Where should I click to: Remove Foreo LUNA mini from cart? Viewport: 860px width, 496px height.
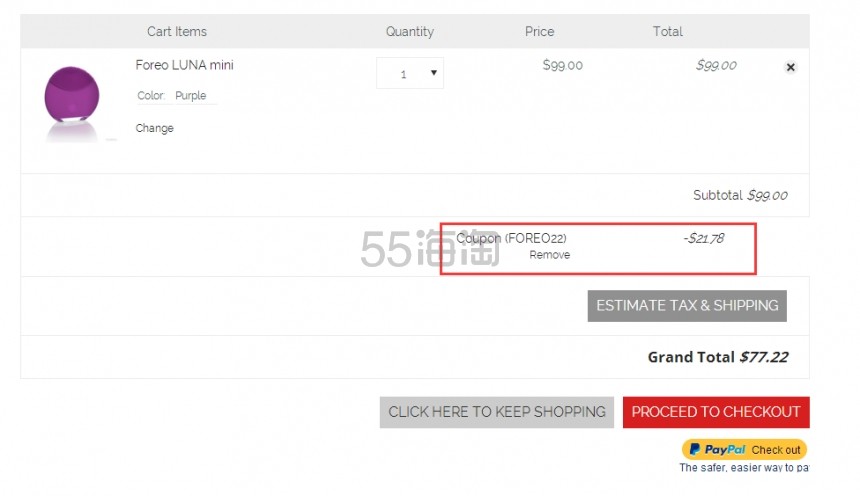click(790, 67)
